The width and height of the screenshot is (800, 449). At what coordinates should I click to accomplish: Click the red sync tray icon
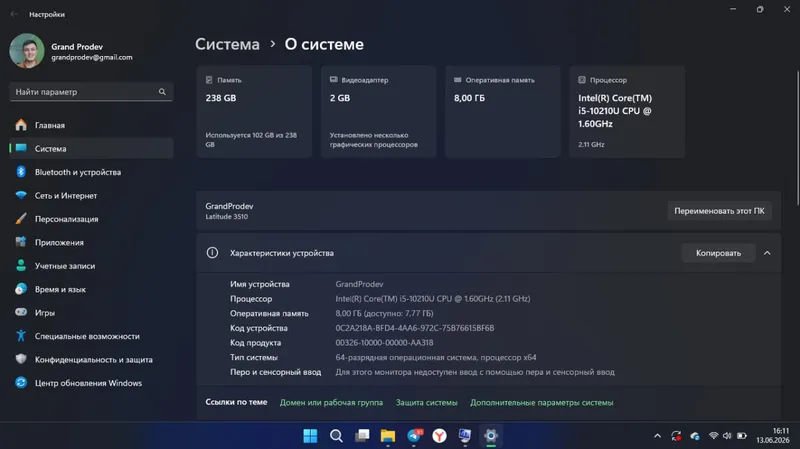pyautogui.click(x=676, y=436)
